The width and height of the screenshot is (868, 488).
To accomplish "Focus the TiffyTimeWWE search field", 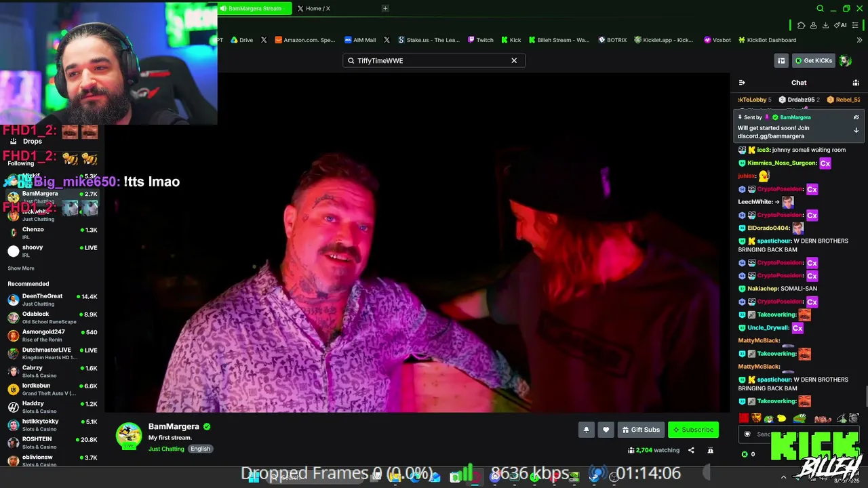I will 434,60.
